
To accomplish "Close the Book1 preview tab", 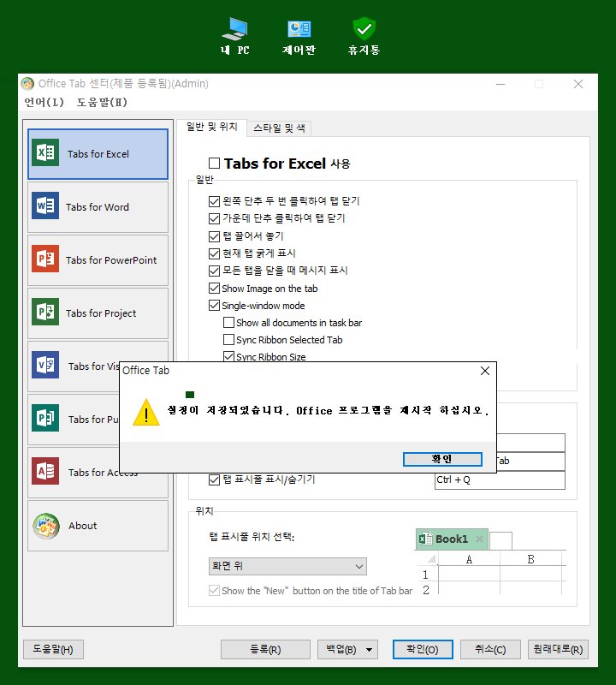I will coord(479,539).
